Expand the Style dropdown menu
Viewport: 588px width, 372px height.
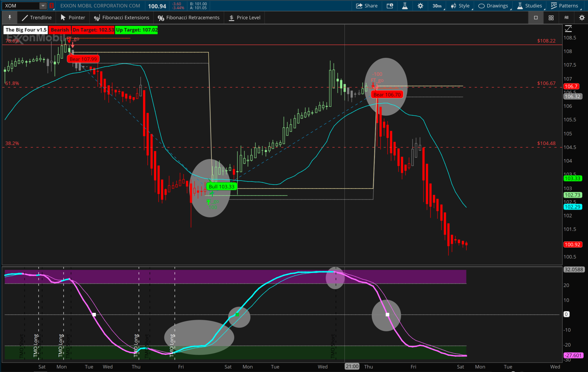[x=460, y=6]
